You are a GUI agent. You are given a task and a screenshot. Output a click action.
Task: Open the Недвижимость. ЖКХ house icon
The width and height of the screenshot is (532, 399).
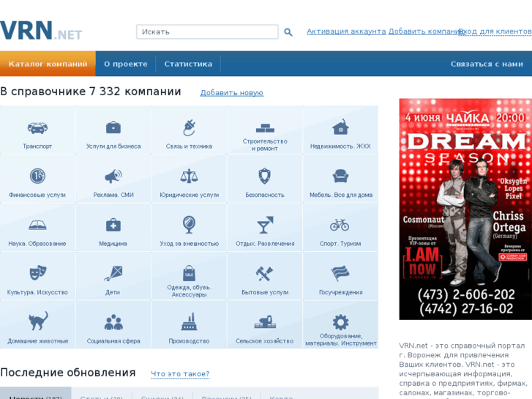[340, 127]
